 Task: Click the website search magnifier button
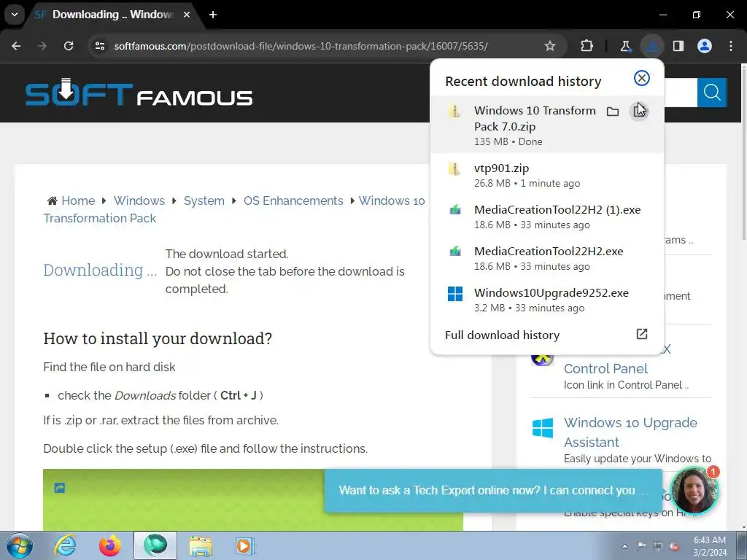coord(712,93)
